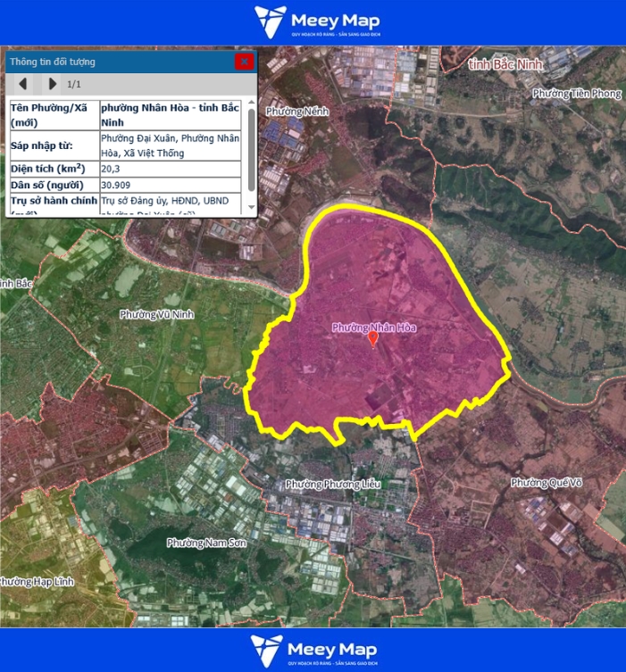Select the Phường Nếnh map label
The width and height of the screenshot is (626, 672).
tap(298, 112)
